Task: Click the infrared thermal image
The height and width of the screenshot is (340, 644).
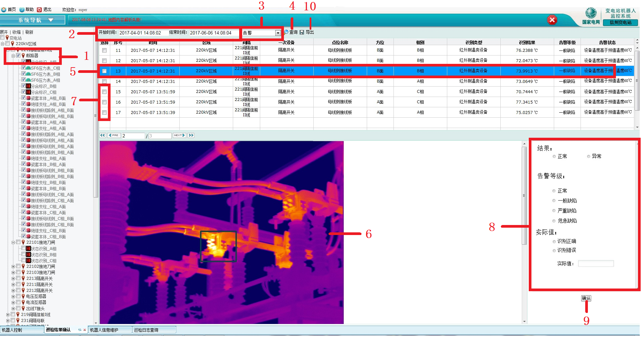Action: pos(221,232)
